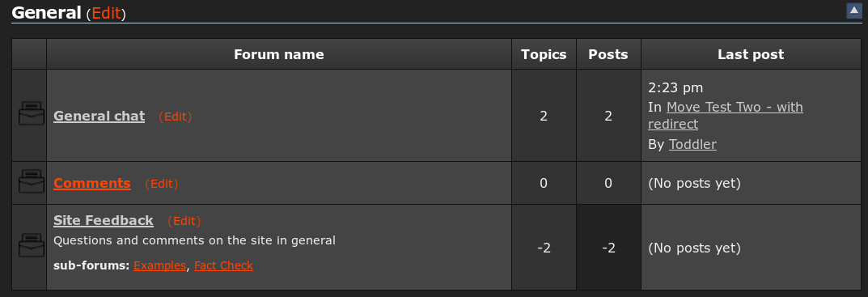
Task: Click the Comments forum briefcase icon
Action: (x=32, y=180)
